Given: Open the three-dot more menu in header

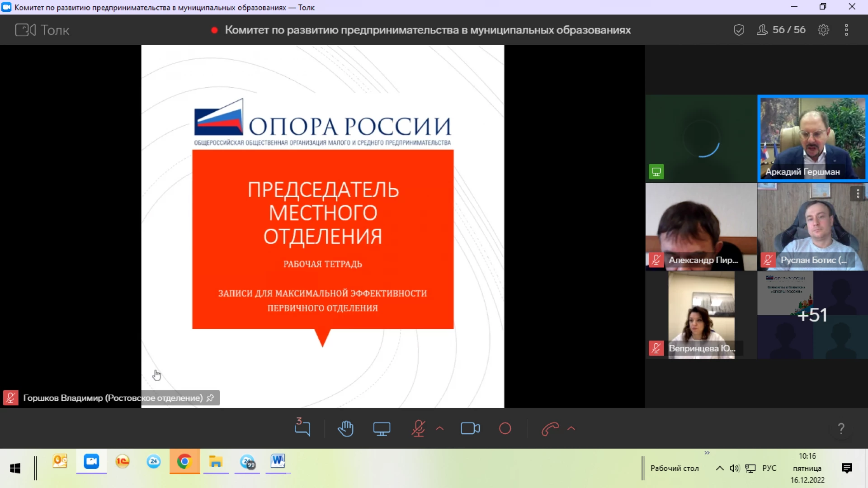Looking at the screenshot, I should [846, 30].
